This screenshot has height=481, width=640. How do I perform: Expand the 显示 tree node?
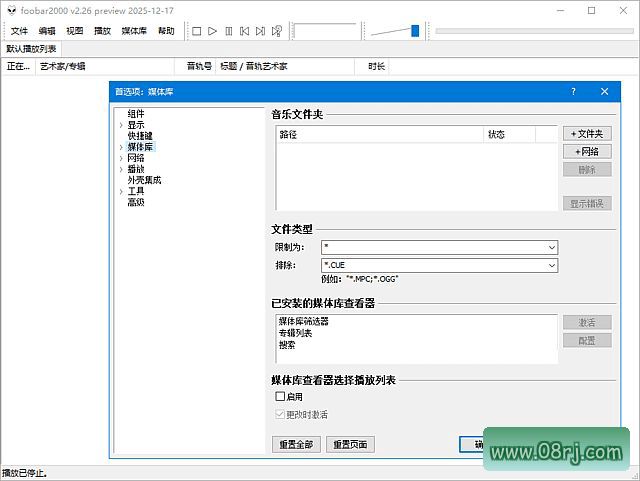coord(121,125)
